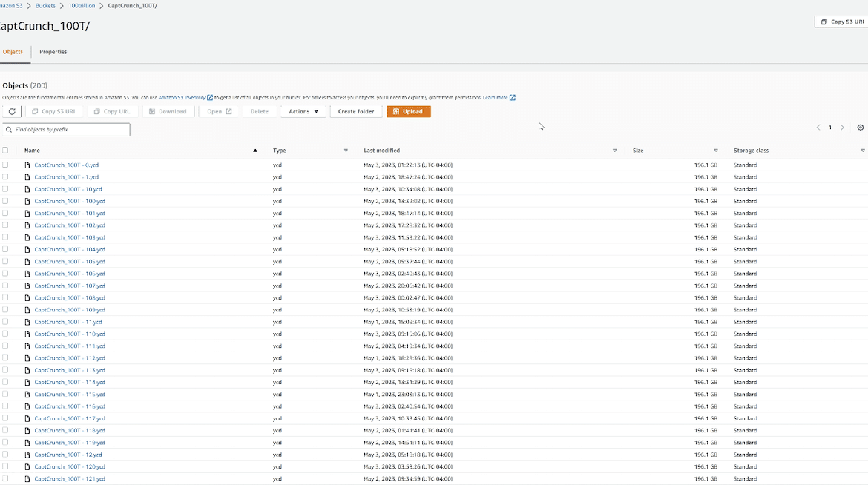Click file icon for CaptCrunch_100T - 108.ycd
The width and height of the screenshot is (868, 485).
click(27, 298)
